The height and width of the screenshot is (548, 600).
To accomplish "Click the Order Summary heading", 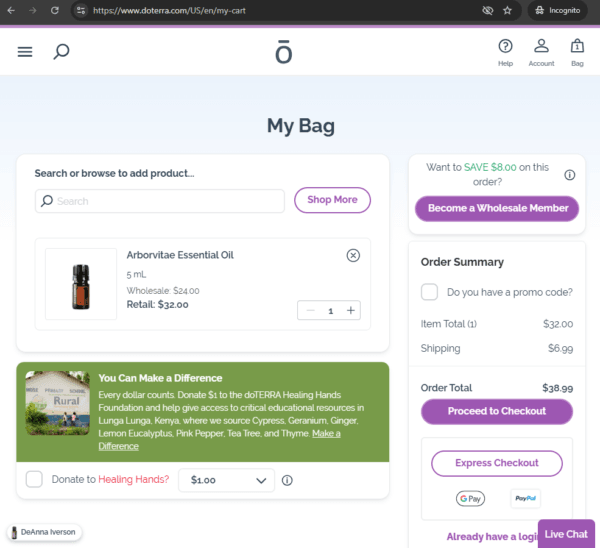I will (x=462, y=262).
